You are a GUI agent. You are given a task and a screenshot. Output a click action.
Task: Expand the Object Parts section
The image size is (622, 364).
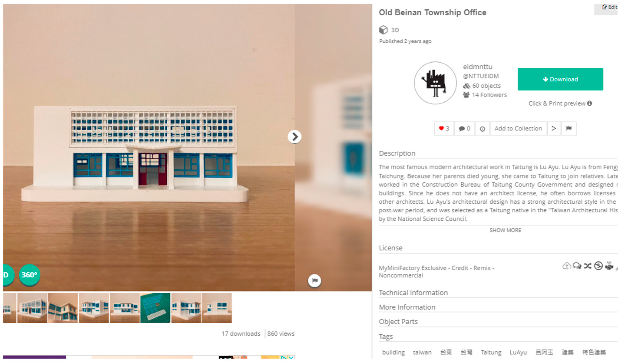tap(398, 321)
